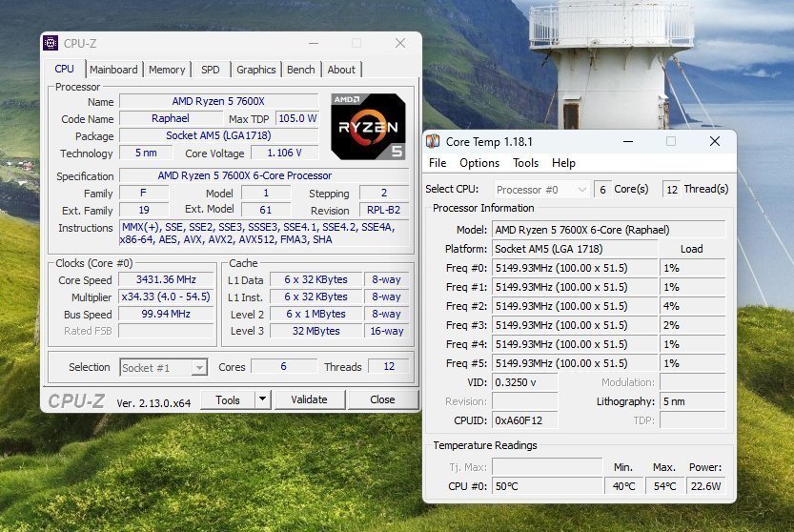Image resolution: width=794 pixels, height=532 pixels.
Task: Open the Socket #1 selection dropdown
Action: 164,367
